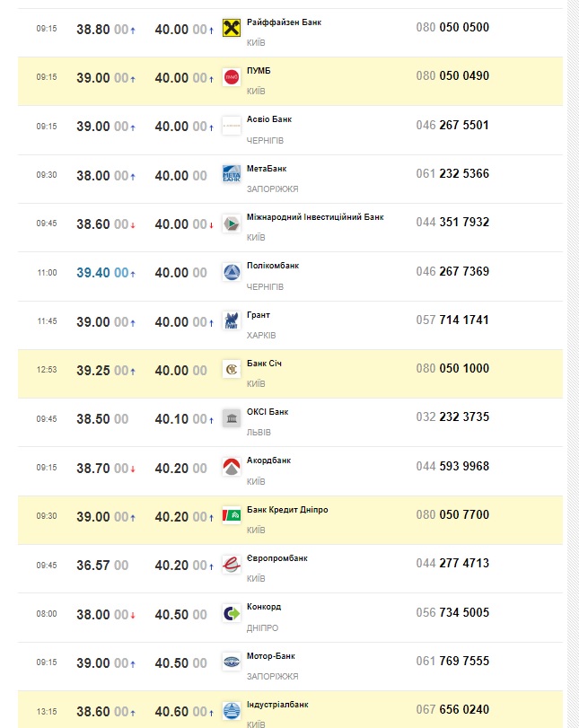Click the Грант bank logo icon
The width and height of the screenshot is (579, 728).
point(232,320)
